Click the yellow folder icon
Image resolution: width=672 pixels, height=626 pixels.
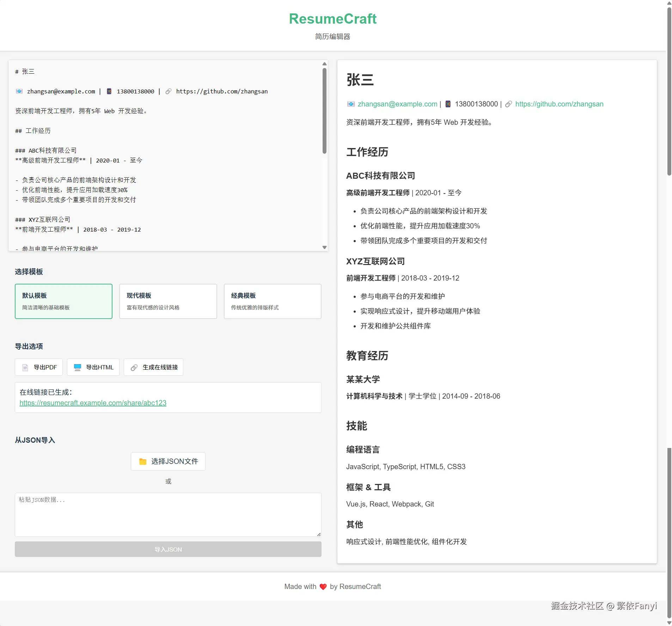[143, 462]
